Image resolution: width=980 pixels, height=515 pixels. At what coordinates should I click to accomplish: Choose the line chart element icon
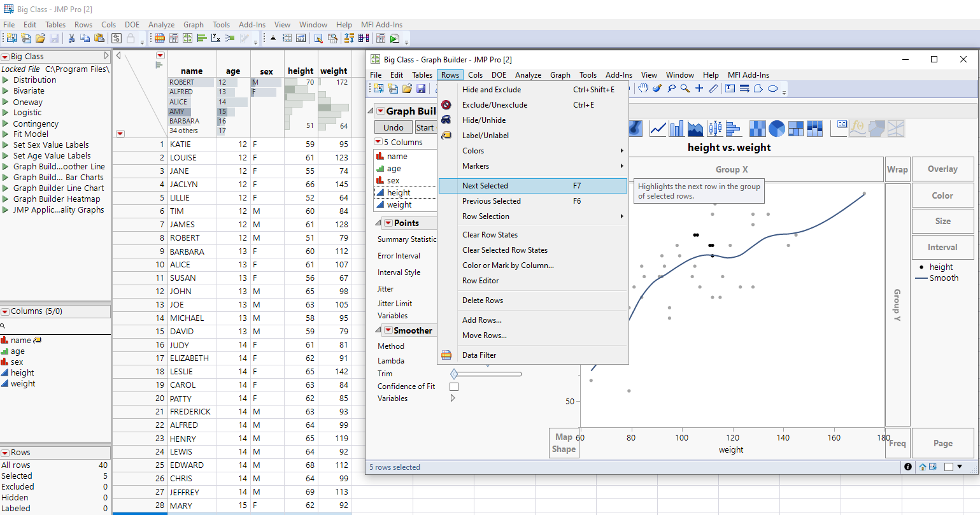[x=658, y=129]
